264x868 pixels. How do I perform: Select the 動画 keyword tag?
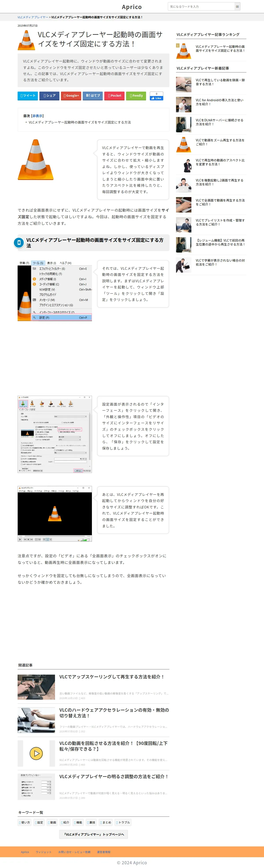52,822
